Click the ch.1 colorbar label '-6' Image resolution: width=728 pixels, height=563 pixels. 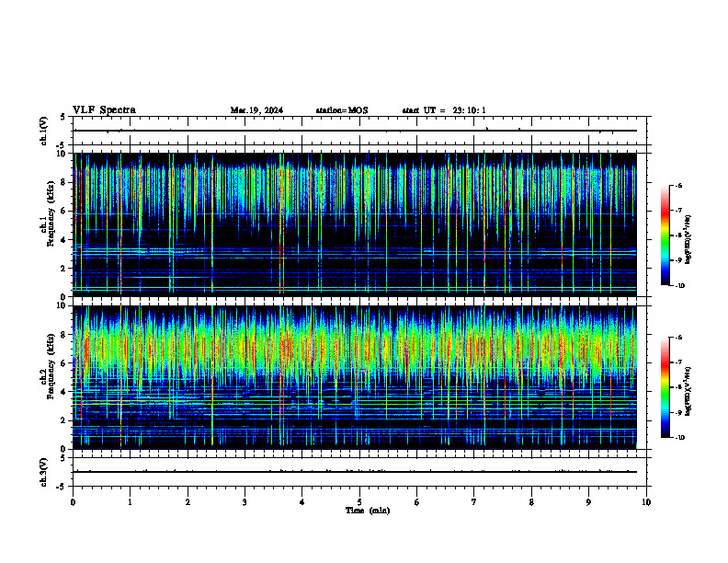pyautogui.click(x=678, y=186)
